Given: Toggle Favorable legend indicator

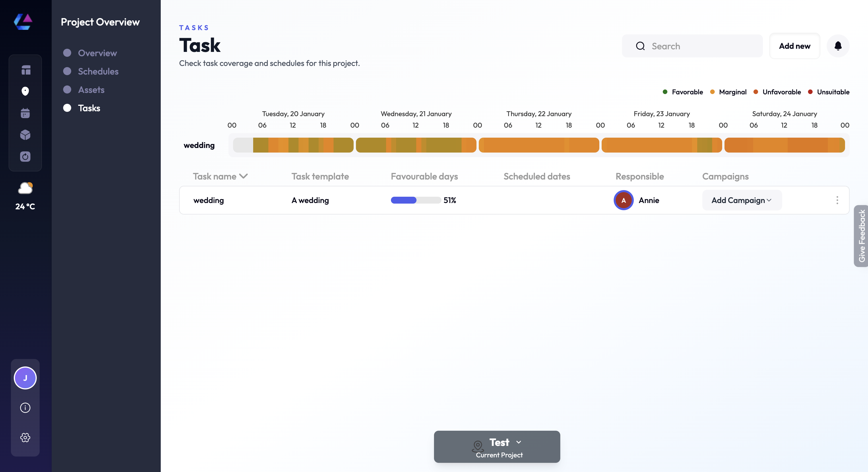Looking at the screenshot, I should [665, 92].
